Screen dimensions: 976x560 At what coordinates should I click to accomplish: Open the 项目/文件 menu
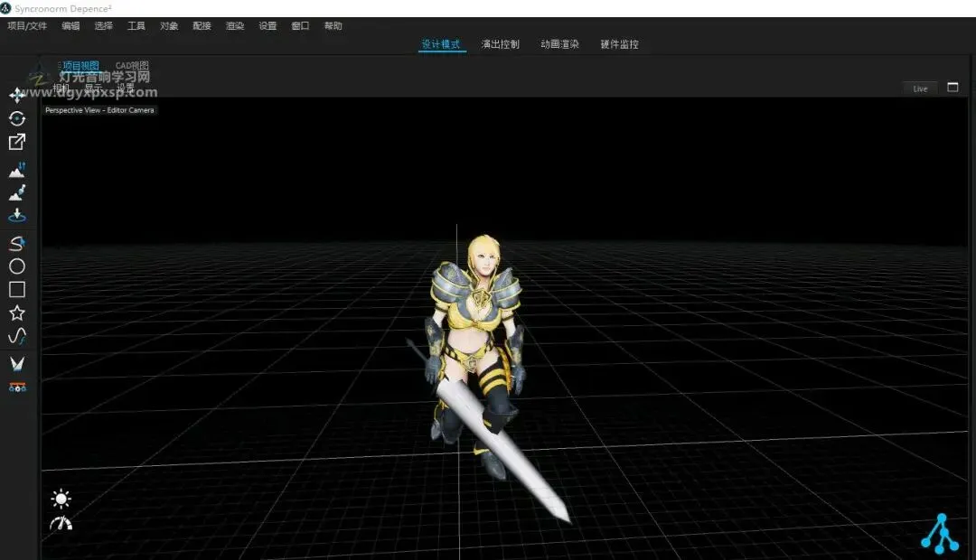pos(27,25)
